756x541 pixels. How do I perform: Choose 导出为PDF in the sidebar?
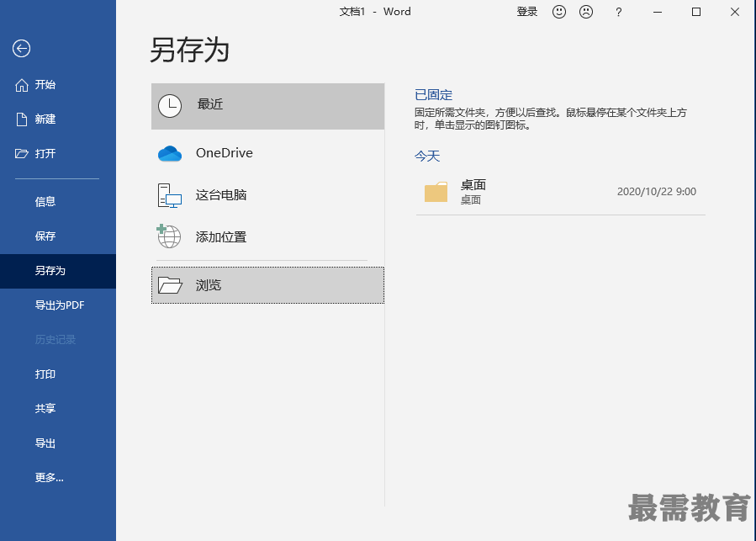[58, 305]
